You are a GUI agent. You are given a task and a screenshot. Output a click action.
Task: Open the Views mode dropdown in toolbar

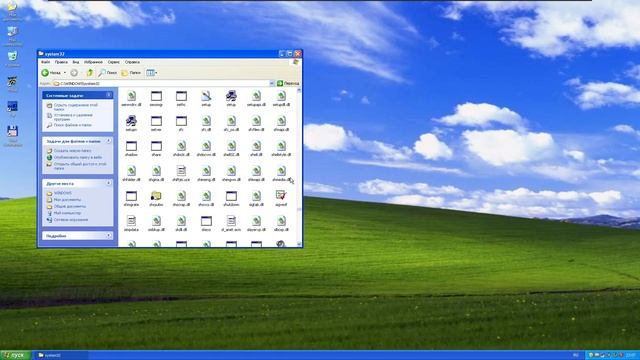tap(151, 73)
